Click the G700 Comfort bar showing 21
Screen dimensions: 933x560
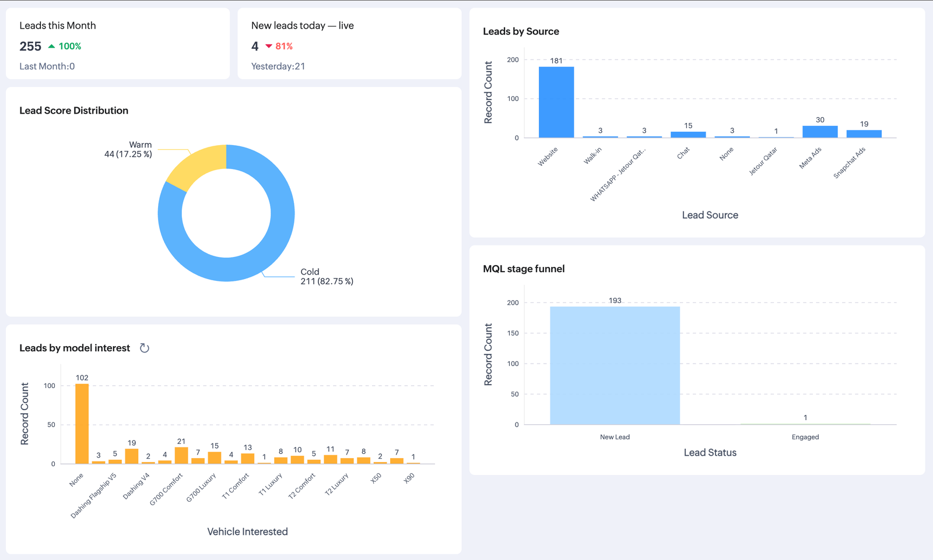click(x=181, y=456)
